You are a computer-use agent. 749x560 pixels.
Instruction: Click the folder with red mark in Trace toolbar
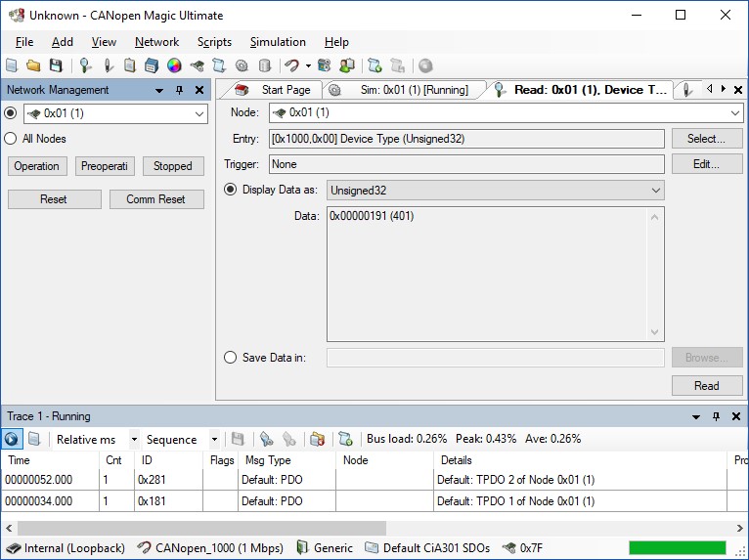[317, 439]
